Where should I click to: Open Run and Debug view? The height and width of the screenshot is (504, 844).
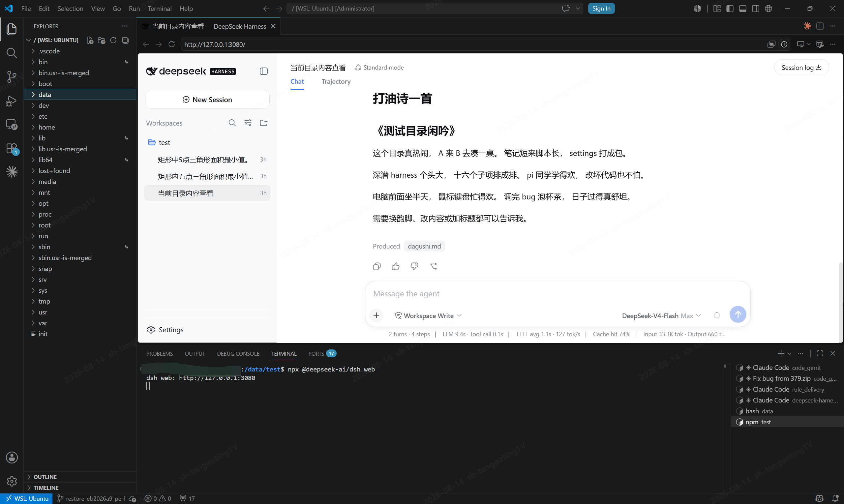(12, 101)
